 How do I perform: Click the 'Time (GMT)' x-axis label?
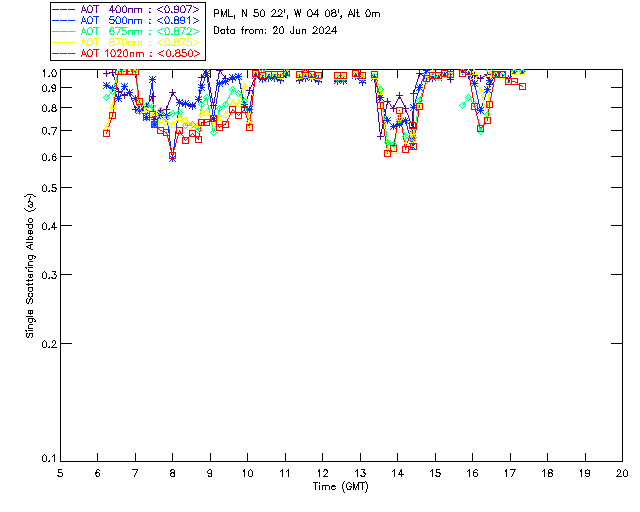coord(340,486)
